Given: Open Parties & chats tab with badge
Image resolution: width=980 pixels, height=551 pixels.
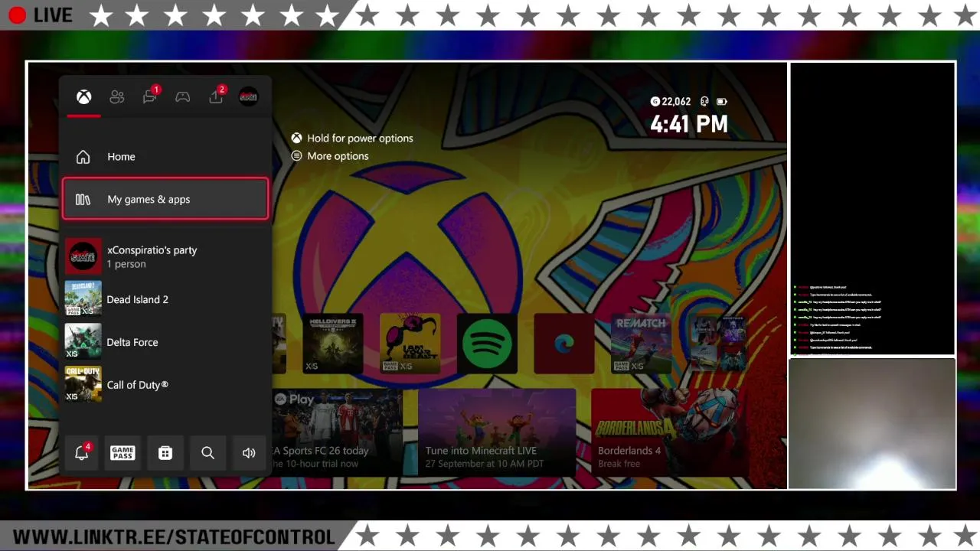Looking at the screenshot, I should [150, 96].
